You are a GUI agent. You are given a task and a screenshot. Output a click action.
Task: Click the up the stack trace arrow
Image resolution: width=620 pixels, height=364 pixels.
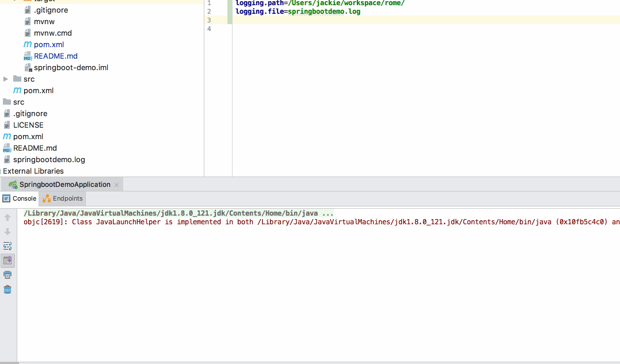tap(7, 217)
